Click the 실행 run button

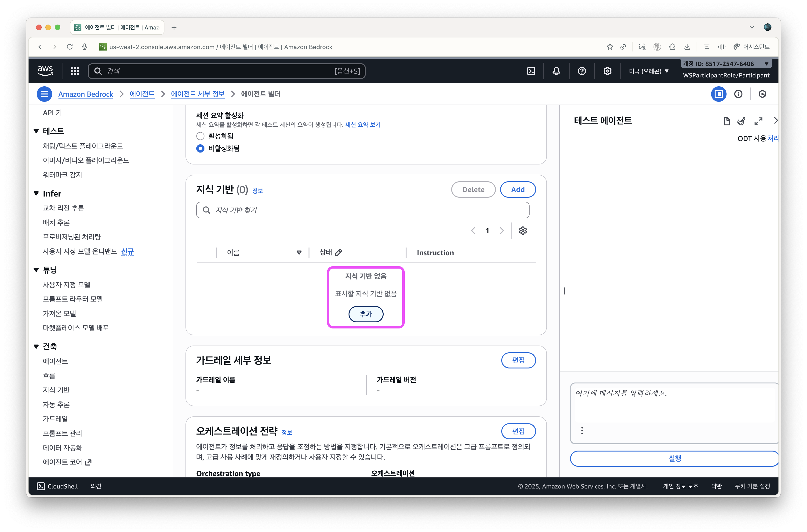674,459
